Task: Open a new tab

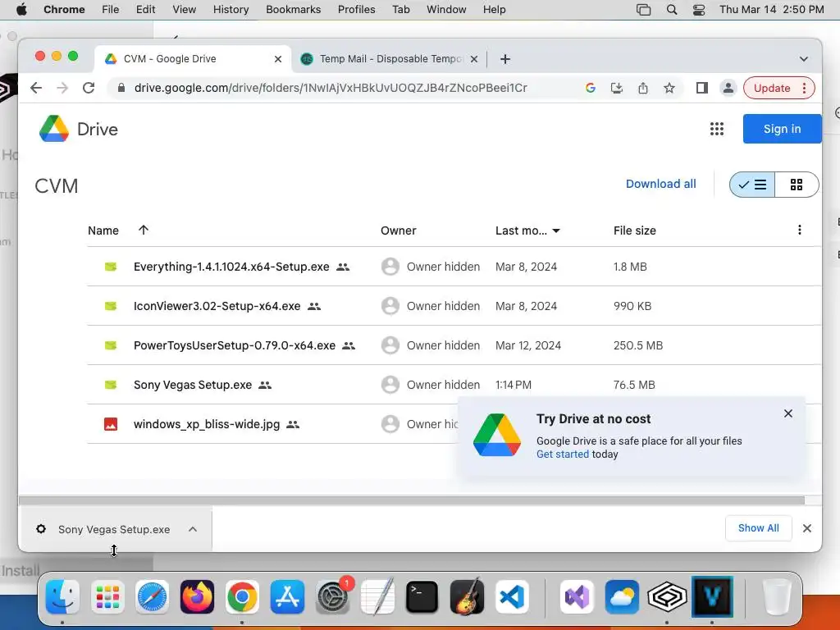Action: tap(504, 59)
